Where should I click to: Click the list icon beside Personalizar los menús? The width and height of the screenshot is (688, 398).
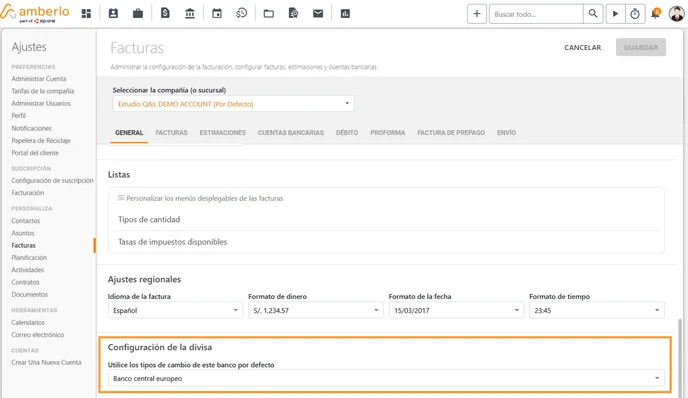pos(121,198)
